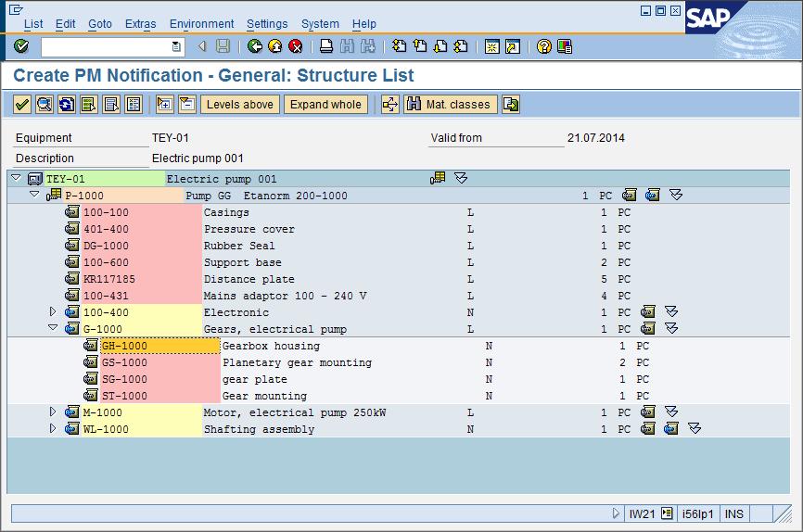Click the red Cancel icon
Screen dimensions: 803x532
296,46
